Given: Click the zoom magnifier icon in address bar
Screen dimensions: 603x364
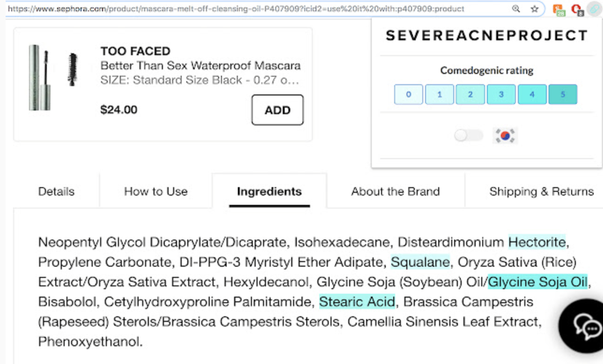Looking at the screenshot, I should [x=516, y=9].
